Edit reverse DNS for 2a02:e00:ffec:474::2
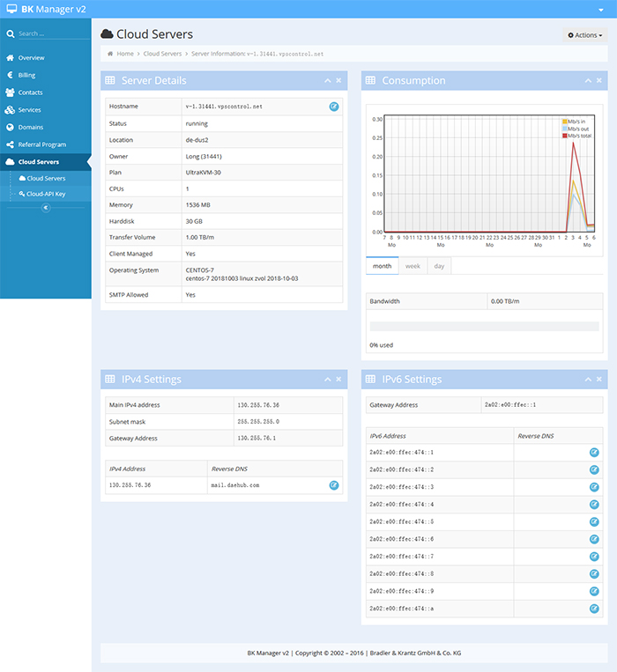Screen dimensions: 617x672 tap(594, 469)
